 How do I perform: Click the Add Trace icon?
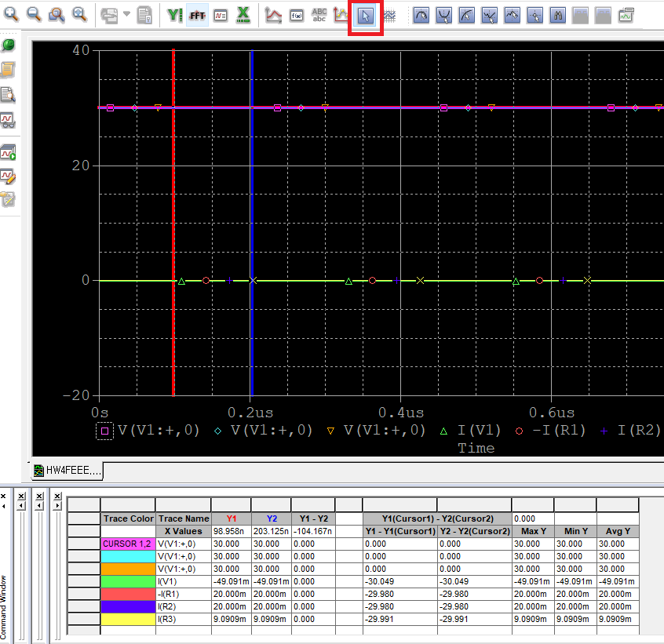click(x=274, y=15)
